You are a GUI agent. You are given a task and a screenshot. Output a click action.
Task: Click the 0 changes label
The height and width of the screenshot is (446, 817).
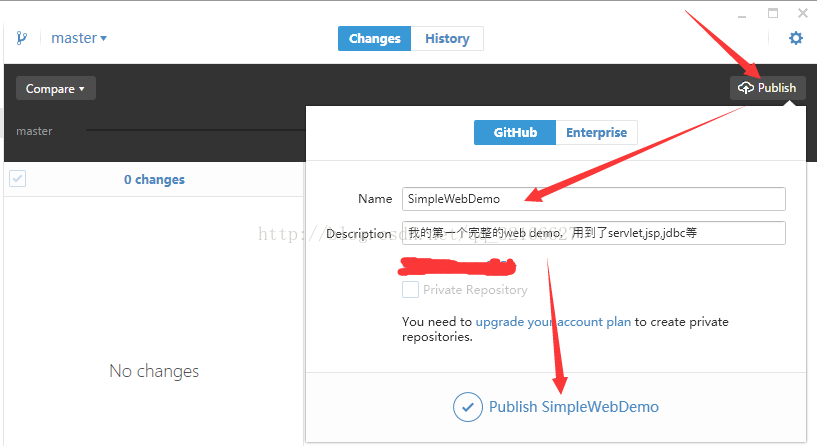point(154,179)
